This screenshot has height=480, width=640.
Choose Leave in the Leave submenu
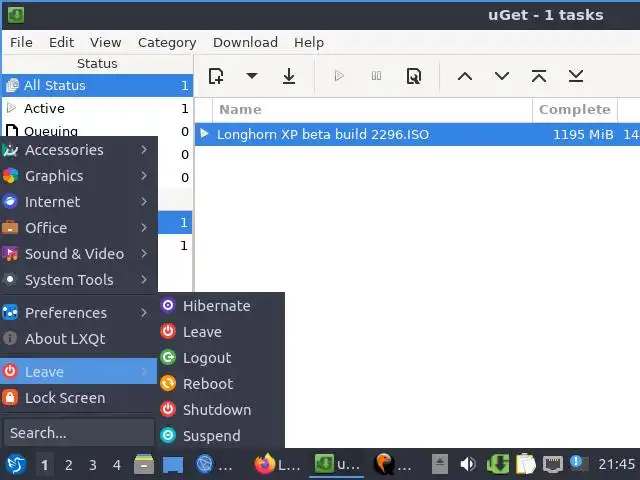(221, 332)
